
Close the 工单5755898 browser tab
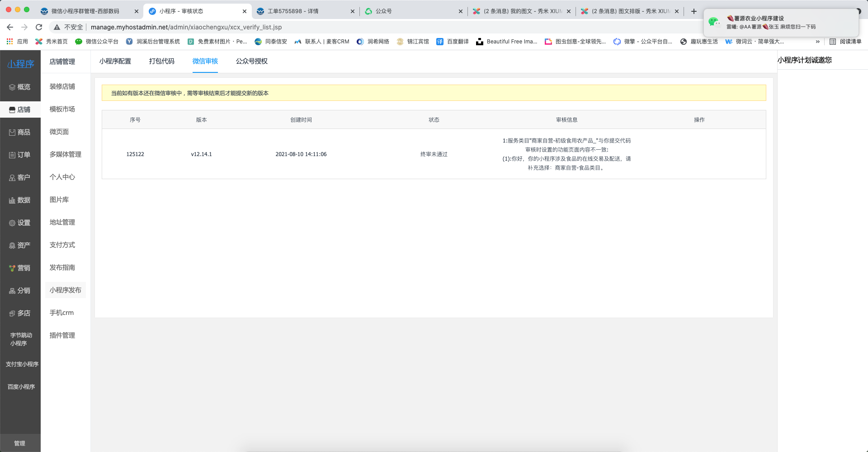click(x=353, y=11)
